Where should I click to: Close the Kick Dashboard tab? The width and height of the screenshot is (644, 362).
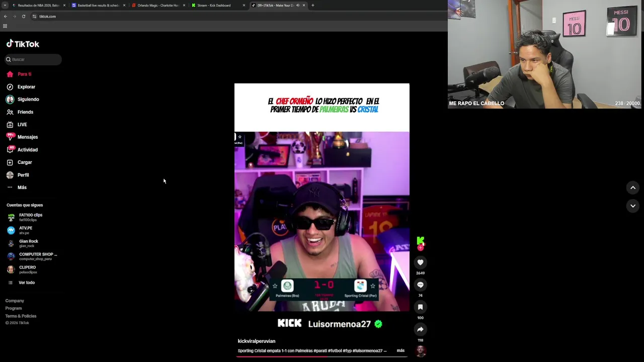click(244, 6)
